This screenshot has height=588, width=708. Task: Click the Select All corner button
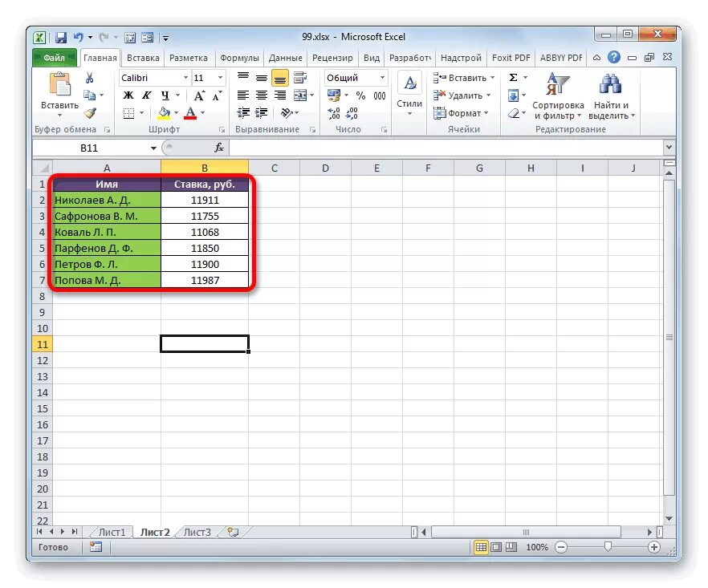coord(43,168)
